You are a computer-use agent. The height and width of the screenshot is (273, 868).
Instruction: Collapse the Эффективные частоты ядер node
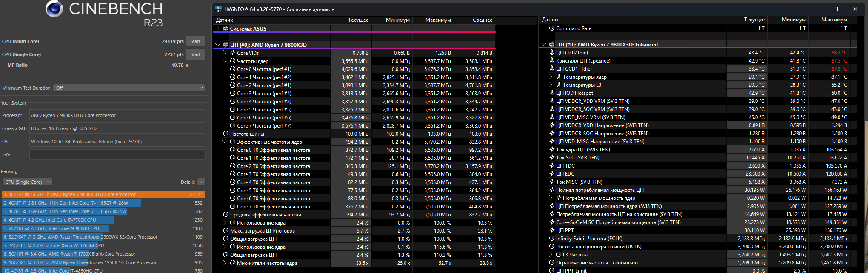[x=225, y=142]
